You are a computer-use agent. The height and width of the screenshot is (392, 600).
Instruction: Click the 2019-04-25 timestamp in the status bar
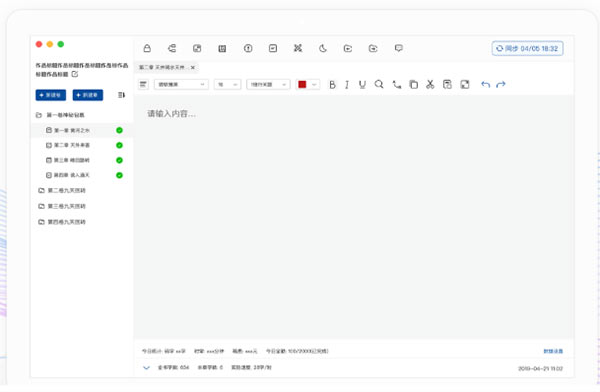pos(540,368)
